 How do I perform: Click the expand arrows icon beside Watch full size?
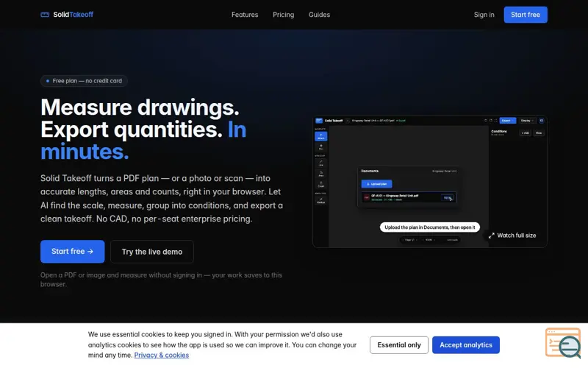coord(491,236)
